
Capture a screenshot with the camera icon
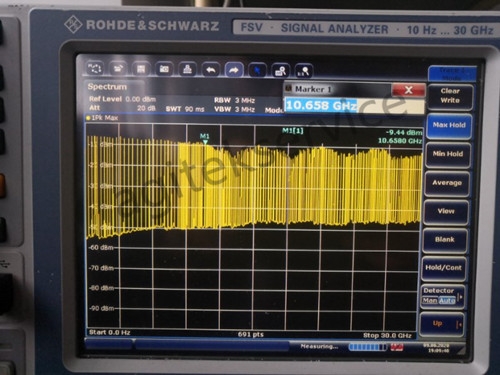(x=164, y=69)
